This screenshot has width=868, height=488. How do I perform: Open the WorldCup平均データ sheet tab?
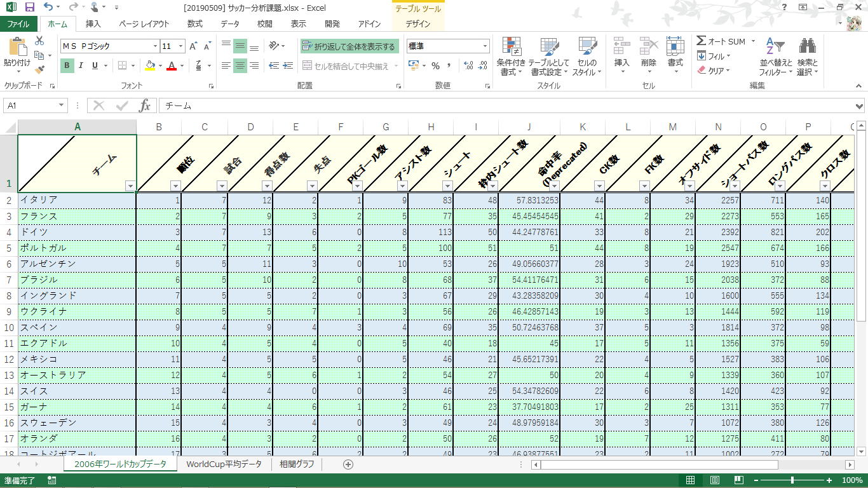click(x=224, y=464)
